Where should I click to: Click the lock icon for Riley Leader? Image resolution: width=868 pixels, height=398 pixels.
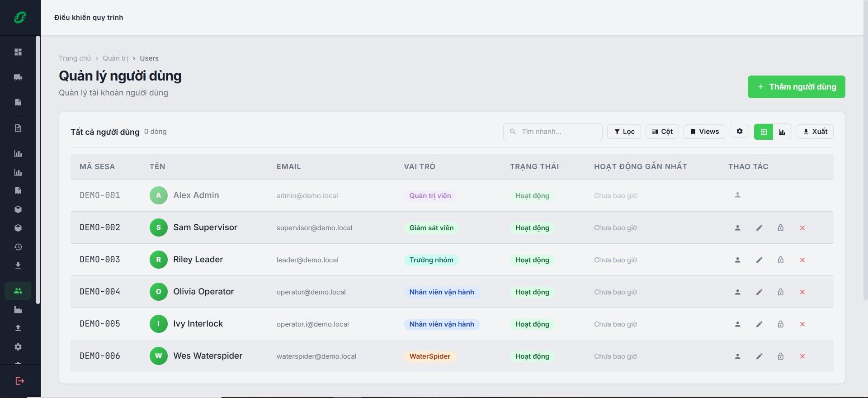coord(780,260)
